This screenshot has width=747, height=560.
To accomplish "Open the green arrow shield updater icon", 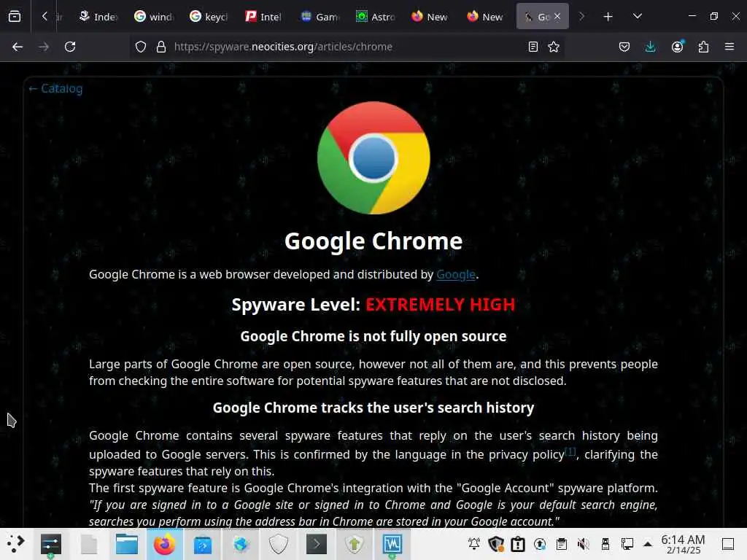I will pyautogui.click(x=354, y=544).
